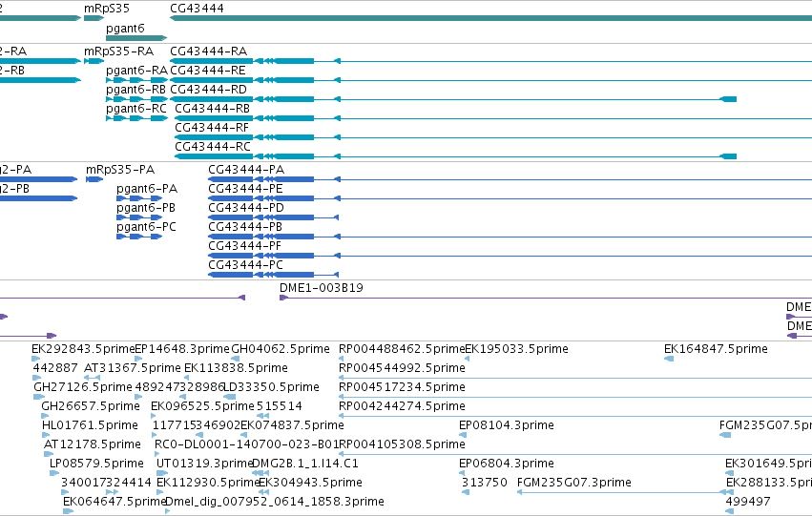This screenshot has width=812, height=516.
Task: Click EK304943.5prime EST label
Action: (310, 483)
